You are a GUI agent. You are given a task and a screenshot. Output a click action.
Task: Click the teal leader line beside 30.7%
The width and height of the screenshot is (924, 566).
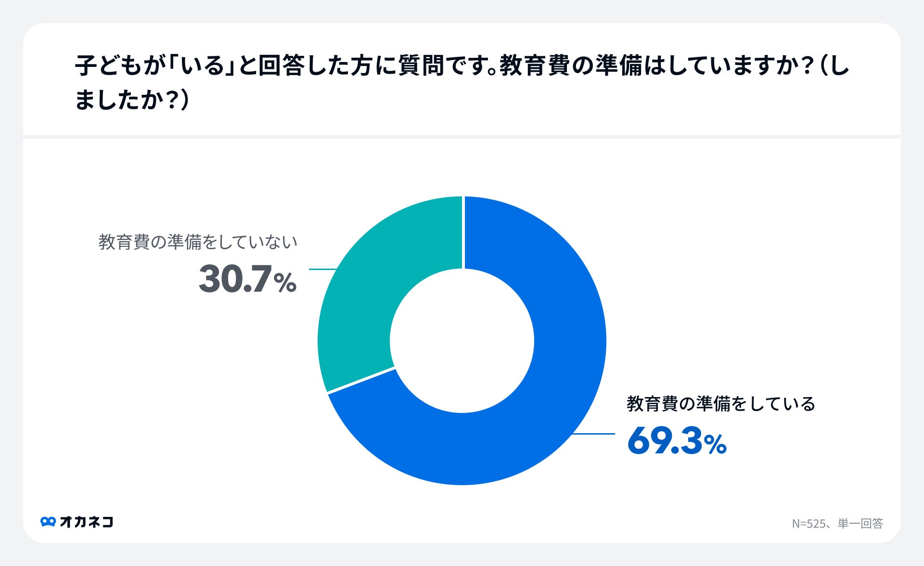click(321, 269)
